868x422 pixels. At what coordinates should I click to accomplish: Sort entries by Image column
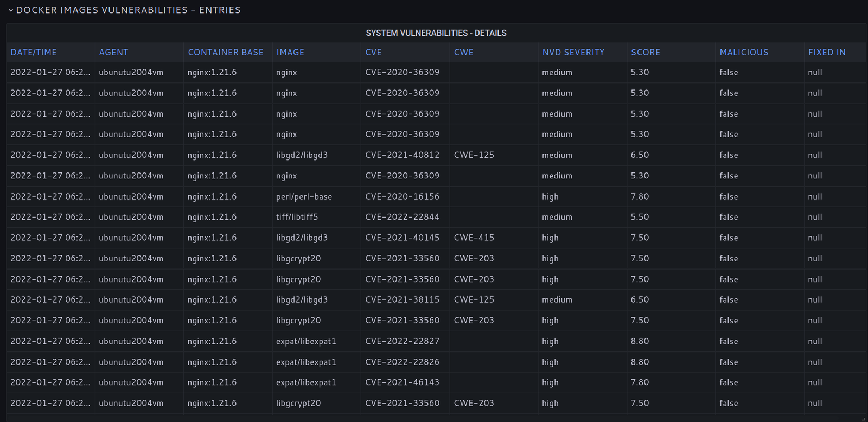click(290, 53)
